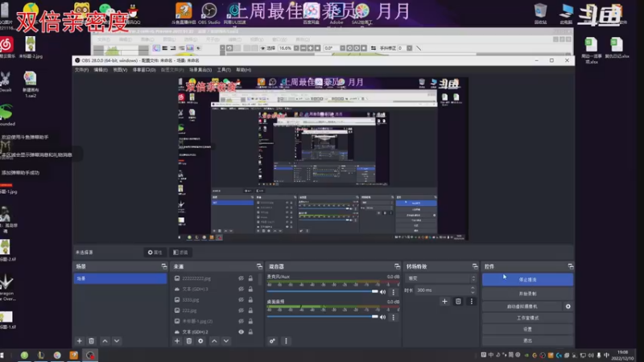
Task: Add a transition with plus icon
Action: point(444,302)
